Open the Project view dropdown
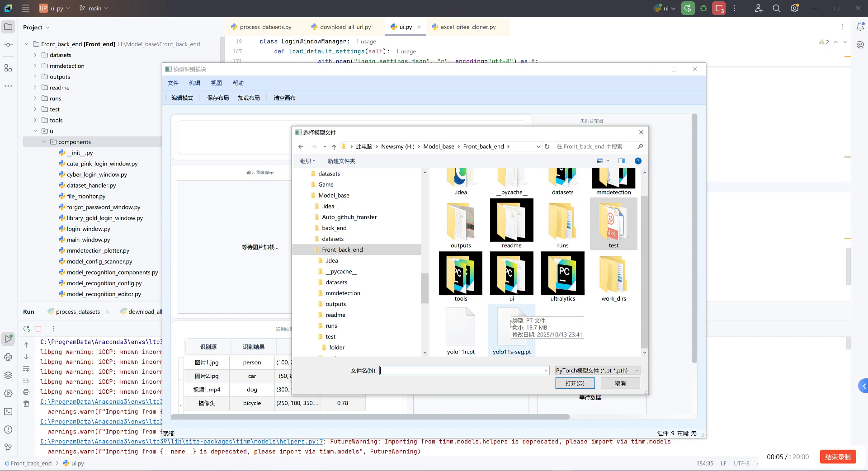868x471 pixels. pyautogui.click(x=36, y=27)
